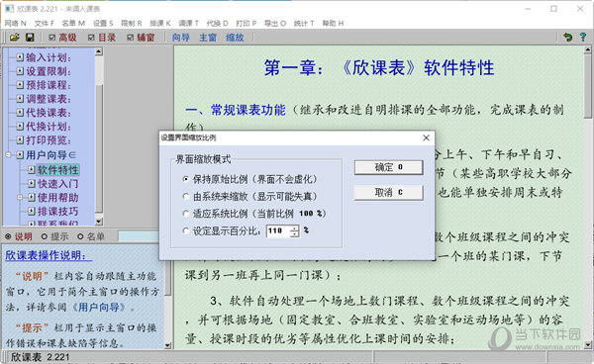Click the percentage input field
Image resolution: width=594 pixels, height=364 pixels.
(x=278, y=230)
